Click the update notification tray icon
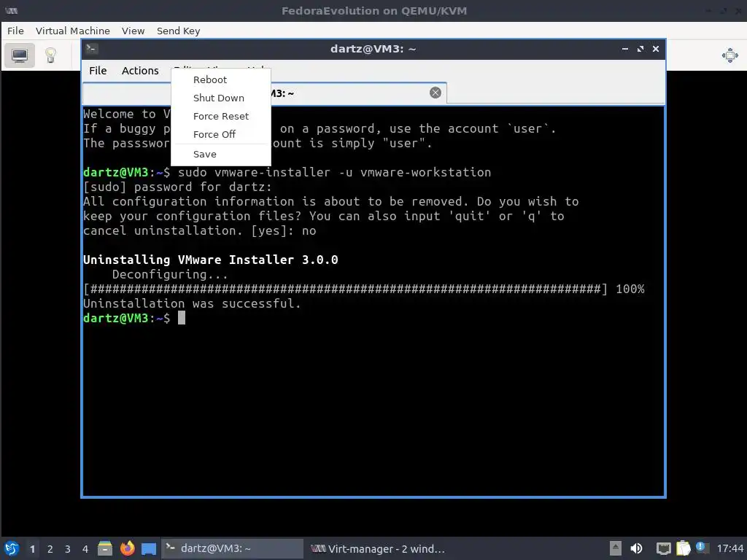This screenshot has width=747, height=560. point(701,548)
